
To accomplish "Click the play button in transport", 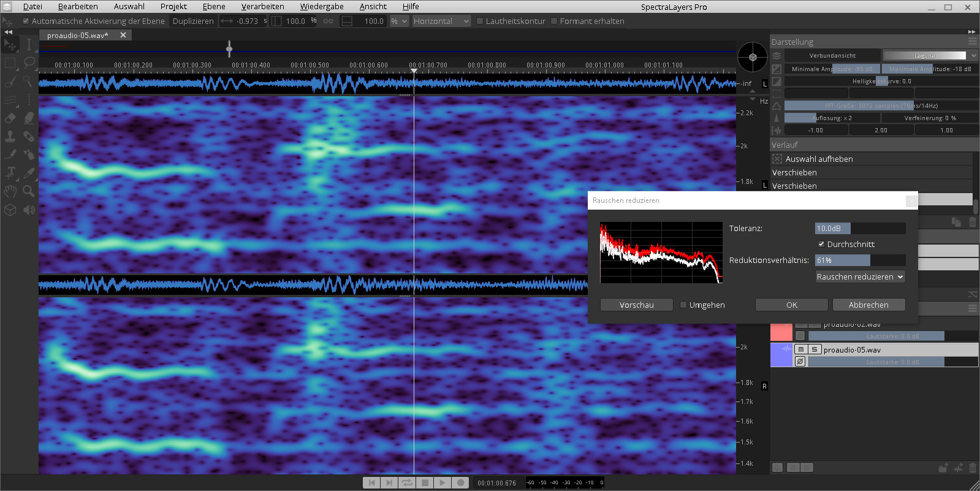I will click(x=442, y=482).
